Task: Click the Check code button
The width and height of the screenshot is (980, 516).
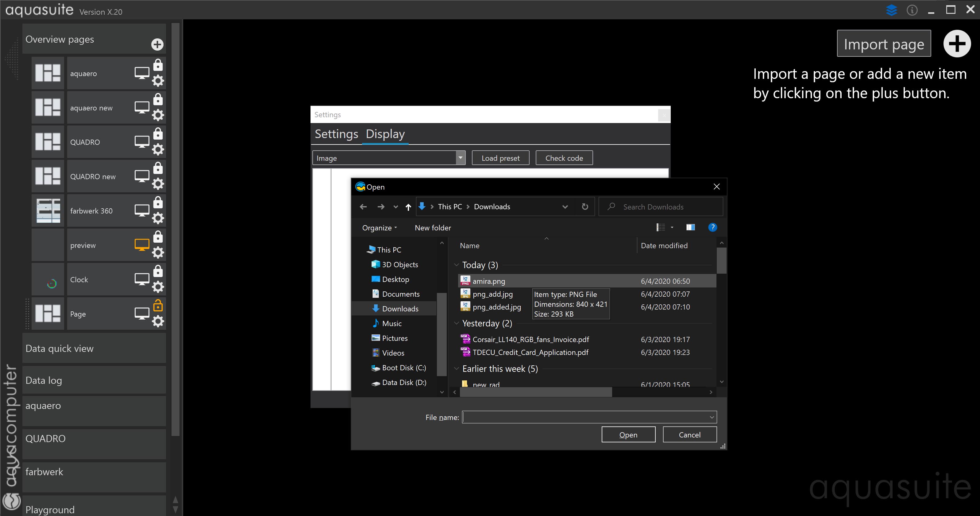Action: [x=564, y=158]
